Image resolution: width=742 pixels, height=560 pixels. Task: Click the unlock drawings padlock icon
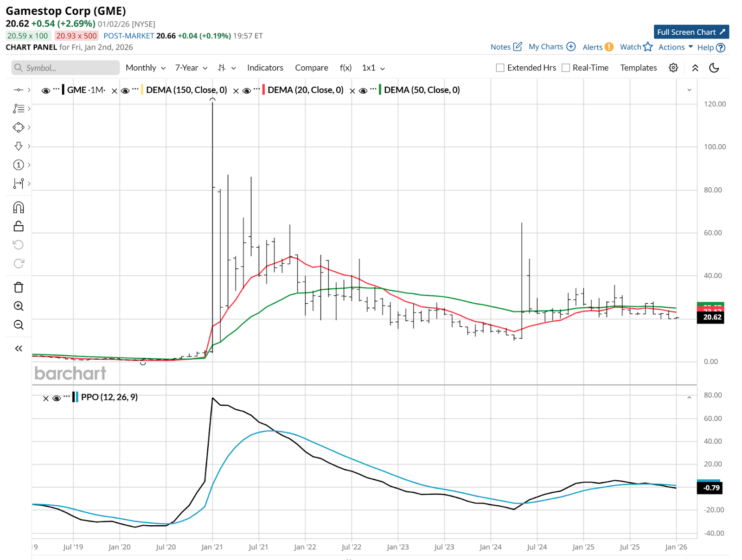tap(19, 226)
